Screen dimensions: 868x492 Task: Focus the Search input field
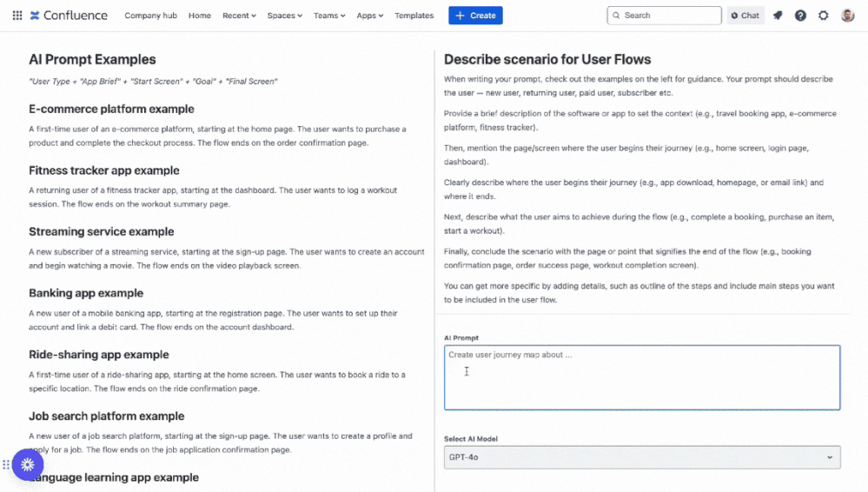[x=665, y=16]
